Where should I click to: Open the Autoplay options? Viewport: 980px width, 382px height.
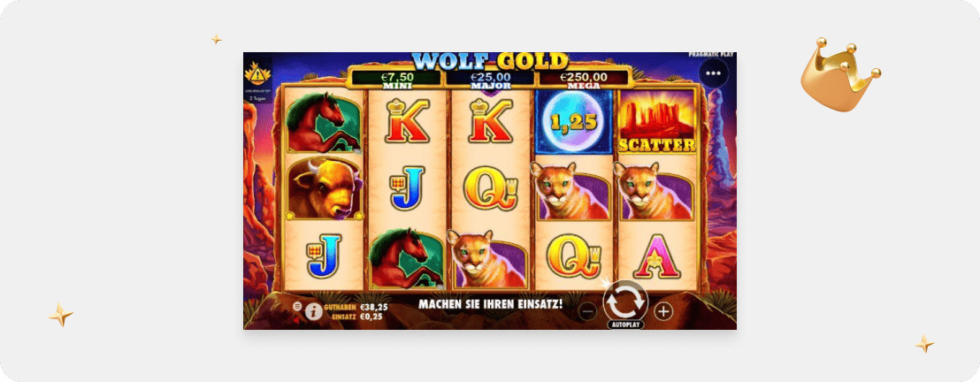(x=625, y=325)
